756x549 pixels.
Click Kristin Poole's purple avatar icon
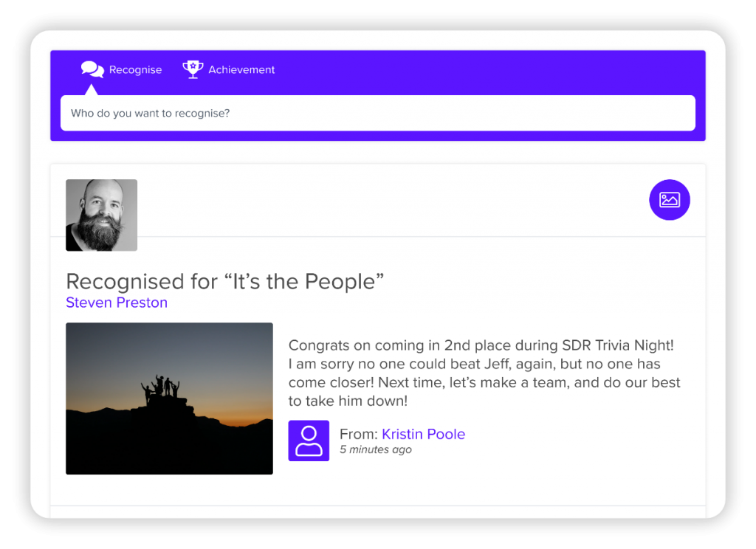tap(309, 441)
